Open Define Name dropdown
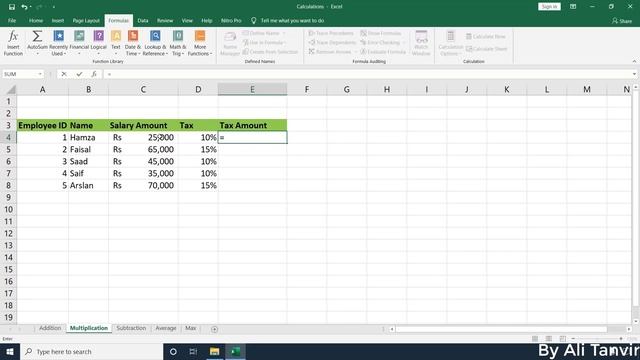Screen dimensions: 640x360 [x=284, y=33]
